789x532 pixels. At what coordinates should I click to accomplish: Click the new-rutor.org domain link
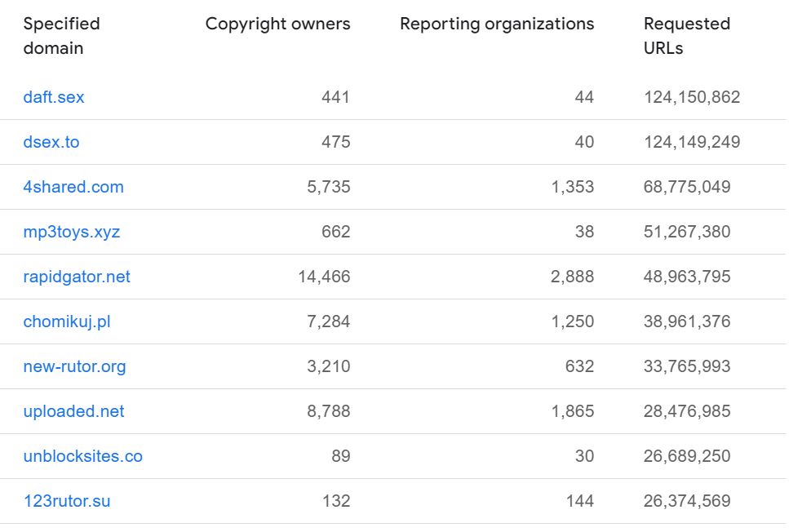point(74,366)
